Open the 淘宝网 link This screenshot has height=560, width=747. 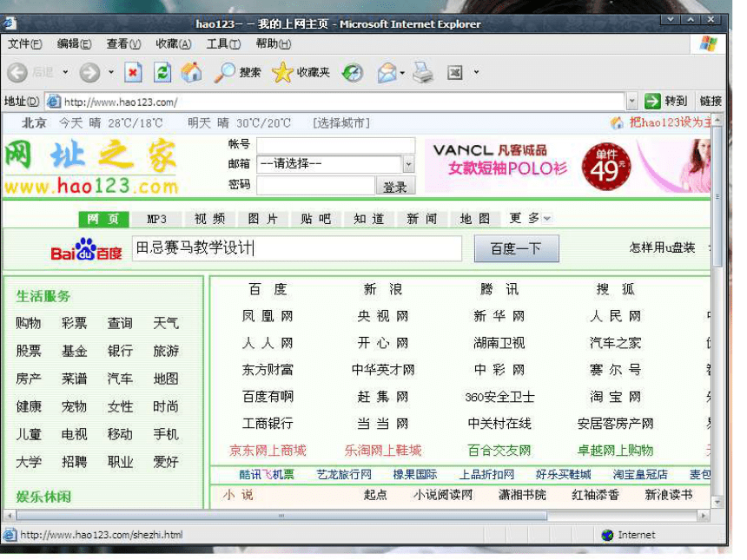(615, 397)
